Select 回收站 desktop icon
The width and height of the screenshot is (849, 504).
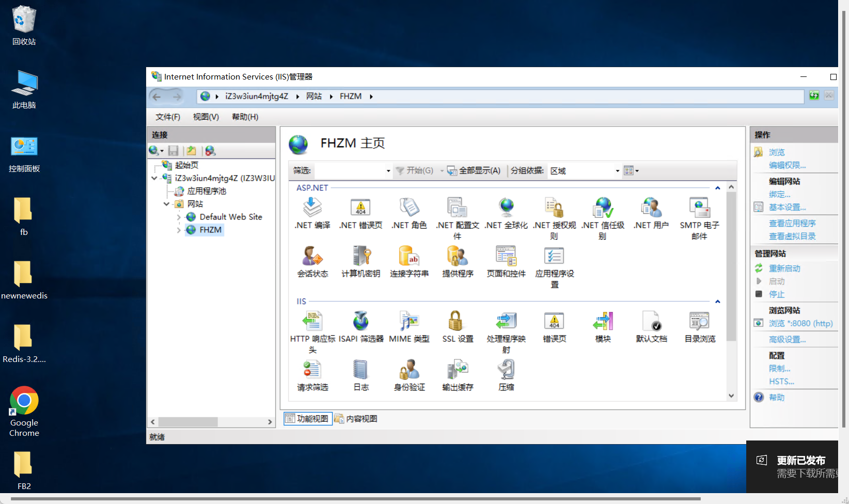point(24,25)
